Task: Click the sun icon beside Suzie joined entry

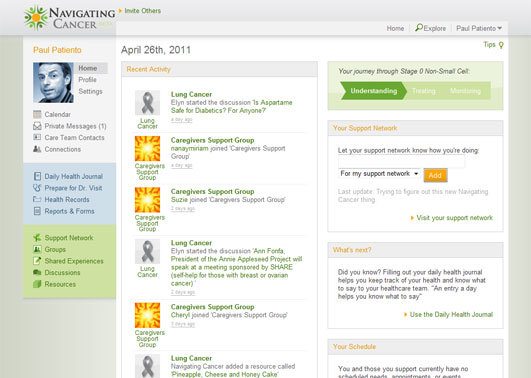Action: (147, 200)
